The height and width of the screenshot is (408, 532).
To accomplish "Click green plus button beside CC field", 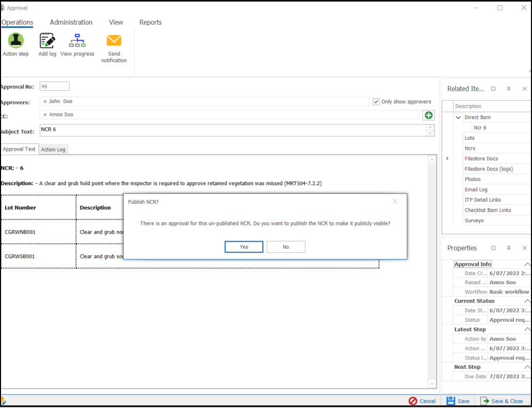I will pyautogui.click(x=428, y=115).
